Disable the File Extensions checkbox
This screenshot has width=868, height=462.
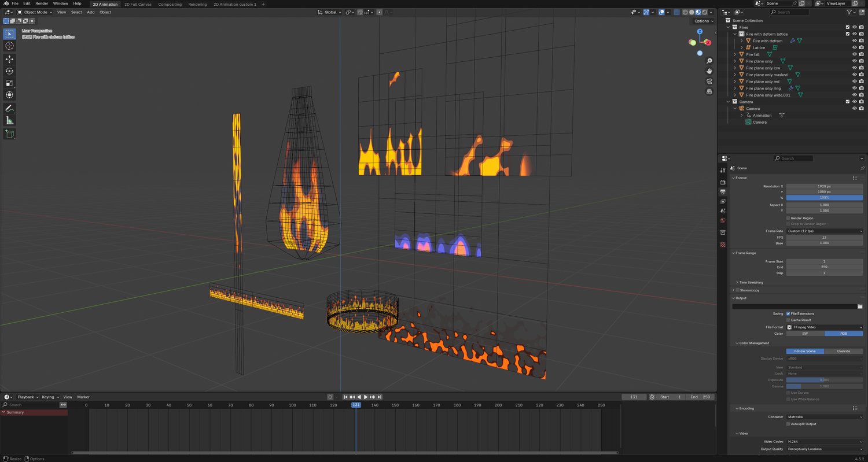pyautogui.click(x=788, y=313)
